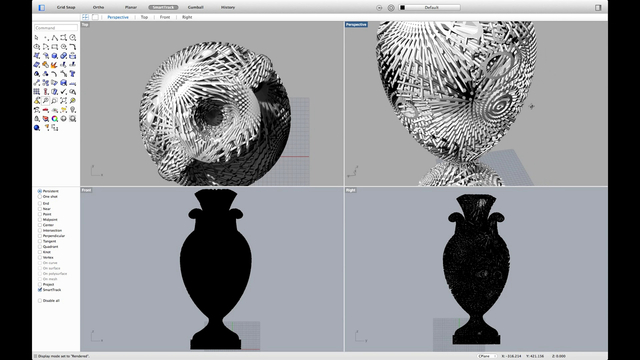
Task: Enable the Center object snap
Action: coord(40,225)
